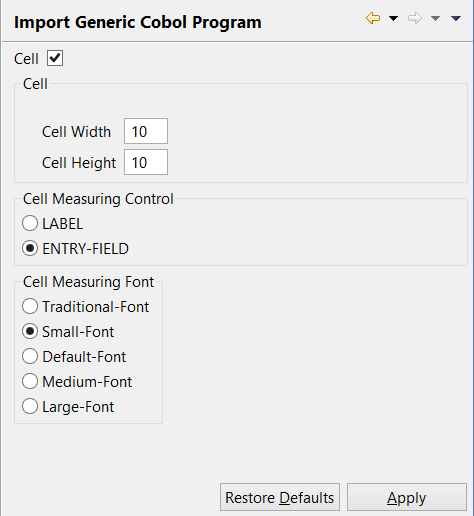Screen dimensions: 474x516
Task: Click the Cell Measuring Control group label
Action: pos(98,199)
